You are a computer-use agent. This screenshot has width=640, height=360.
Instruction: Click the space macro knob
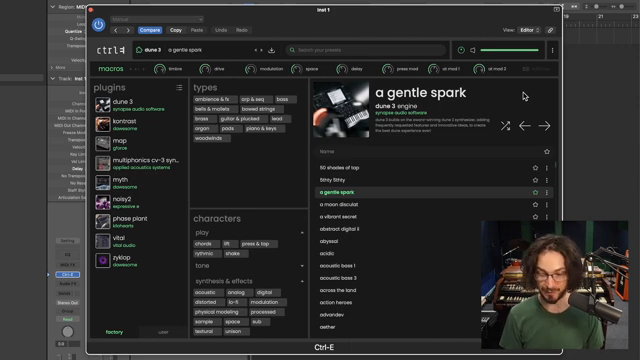(x=296, y=69)
